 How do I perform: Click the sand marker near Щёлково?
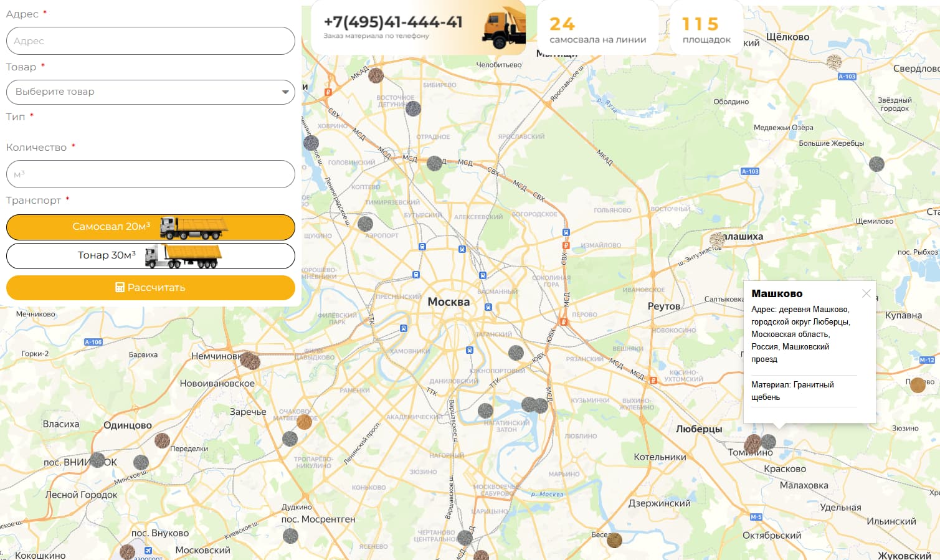tap(834, 62)
